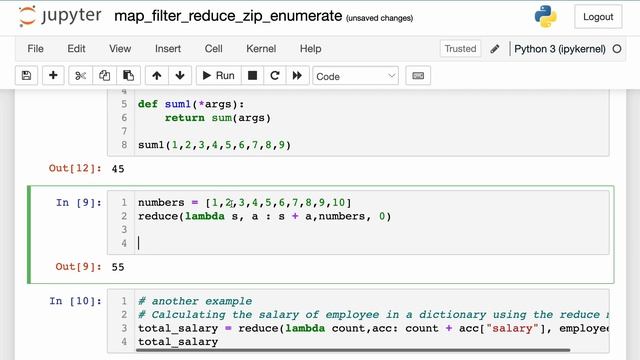
Task: Click the kernel idle circle indicator
Action: pyautogui.click(x=617, y=49)
